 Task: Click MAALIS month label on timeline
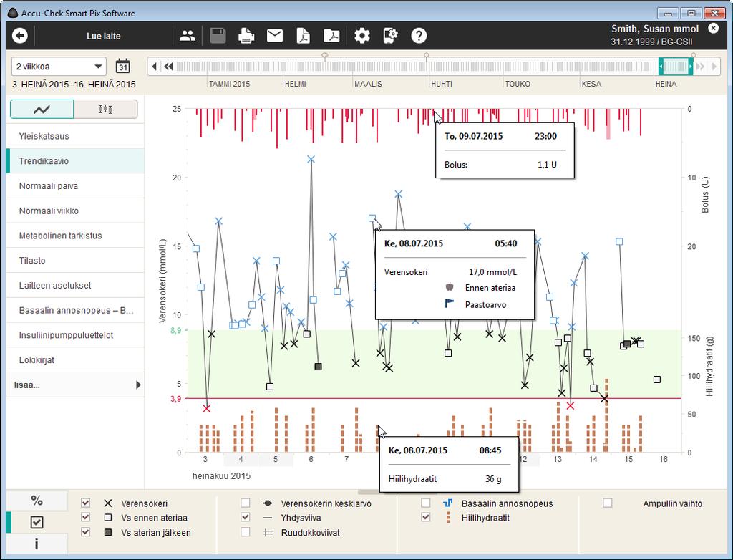click(368, 85)
